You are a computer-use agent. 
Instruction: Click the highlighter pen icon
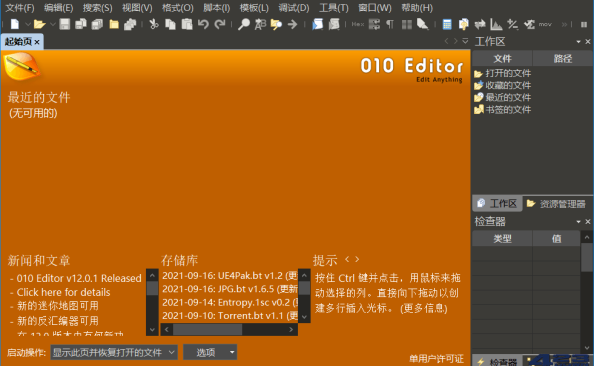[422, 24]
